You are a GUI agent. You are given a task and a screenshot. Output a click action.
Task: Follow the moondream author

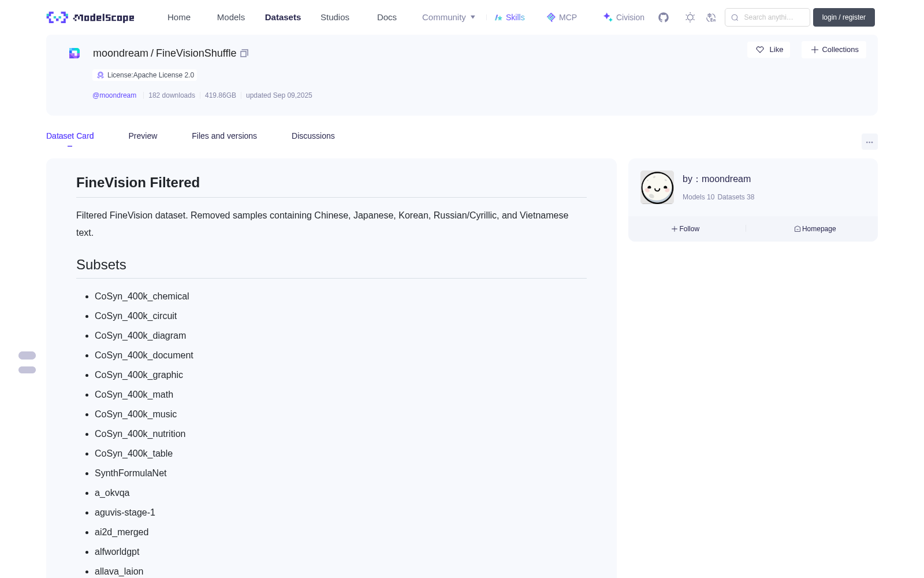(x=685, y=229)
